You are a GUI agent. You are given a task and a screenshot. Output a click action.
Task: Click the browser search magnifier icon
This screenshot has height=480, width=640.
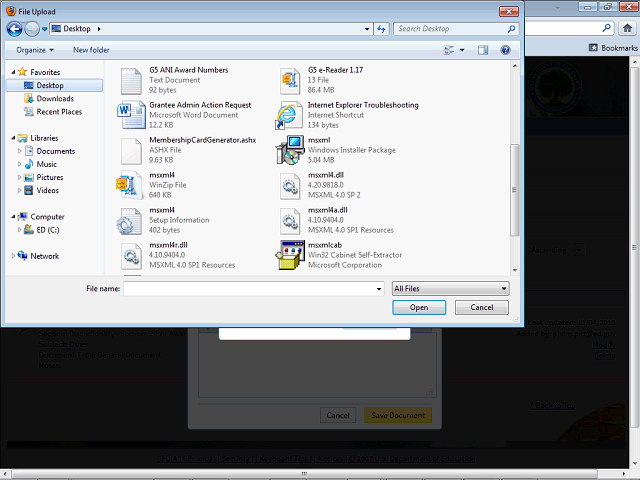pyautogui.click(x=607, y=28)
